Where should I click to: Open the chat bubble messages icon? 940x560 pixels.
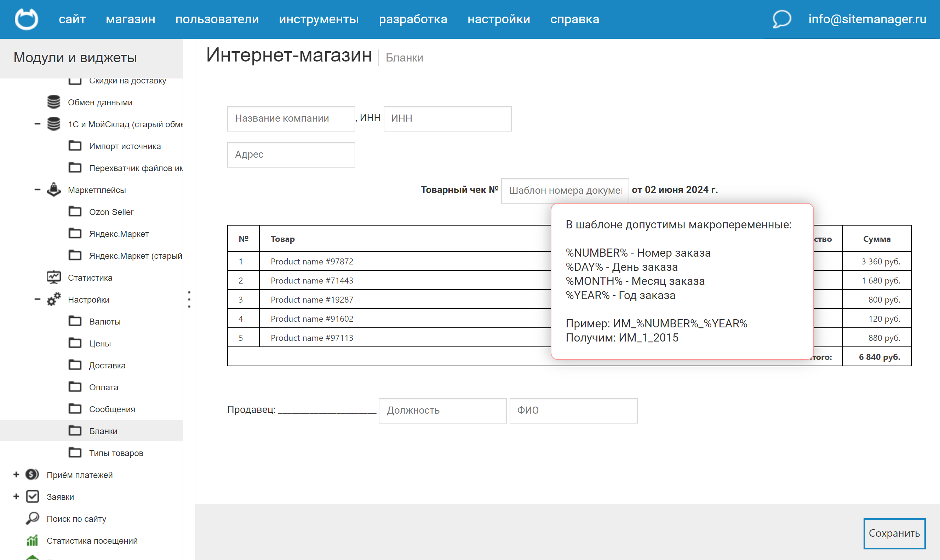click(781, 19)
